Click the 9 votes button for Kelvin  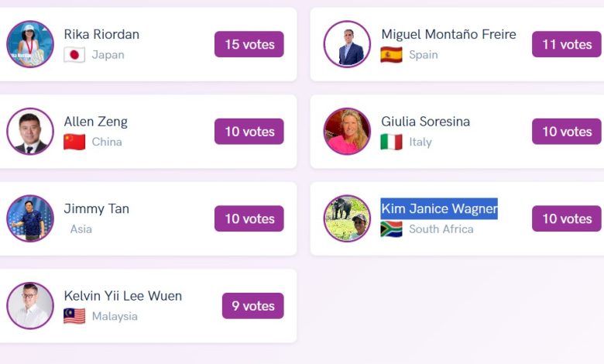[x=252, y=306]
